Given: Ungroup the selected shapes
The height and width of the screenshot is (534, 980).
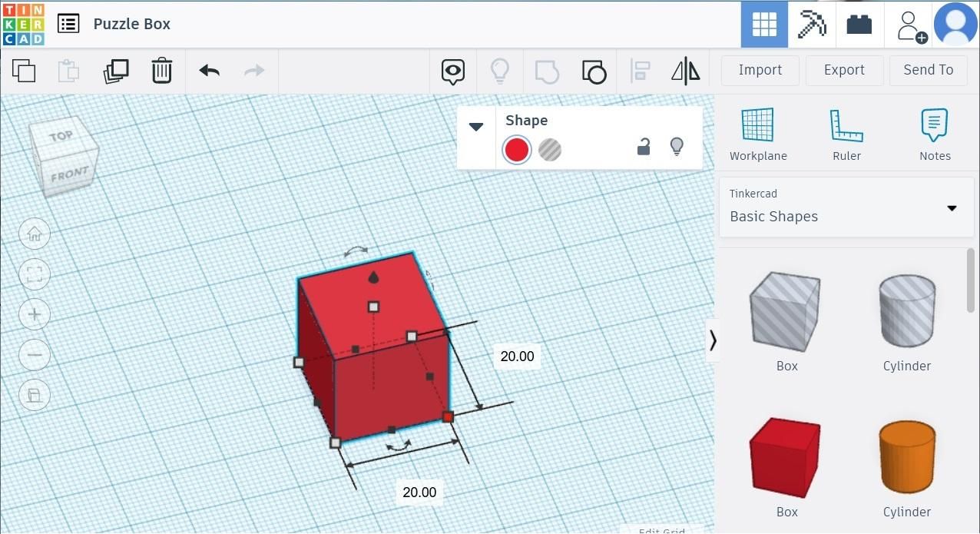Looking at the screenshot, I should (594, 71).
